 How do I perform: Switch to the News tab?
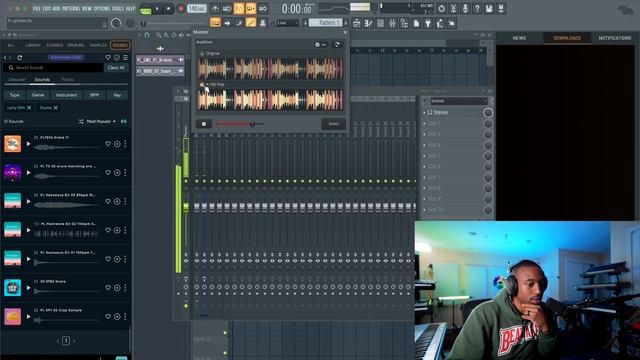pos(519,38)
